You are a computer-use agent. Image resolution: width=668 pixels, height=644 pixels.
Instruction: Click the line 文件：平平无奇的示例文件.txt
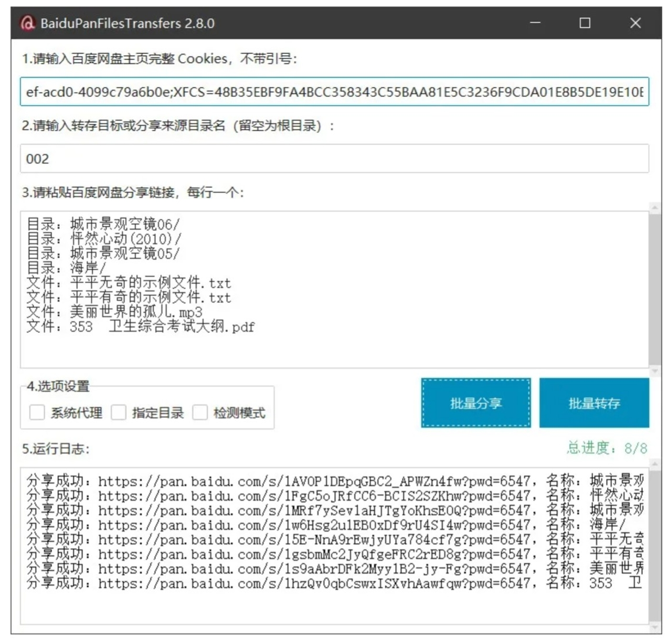click(x=129, y=283)
